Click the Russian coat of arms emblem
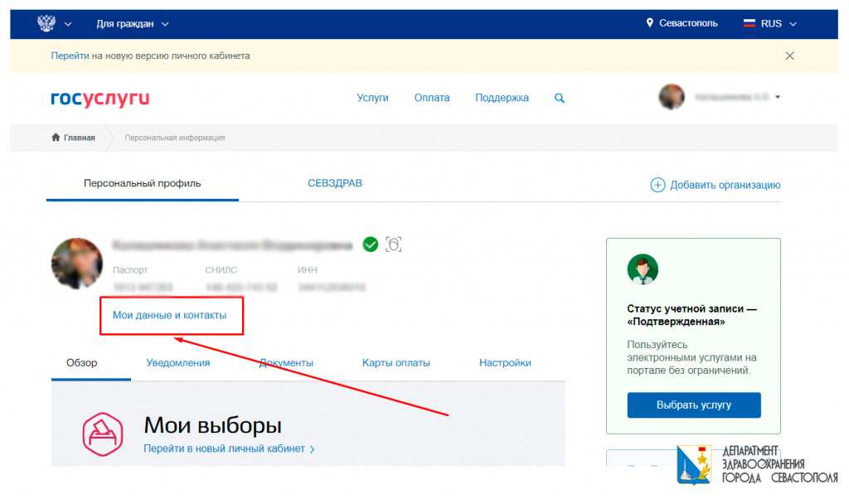This screenshot has width=849, height=504. pyautogui.click(x=46, y=23)
